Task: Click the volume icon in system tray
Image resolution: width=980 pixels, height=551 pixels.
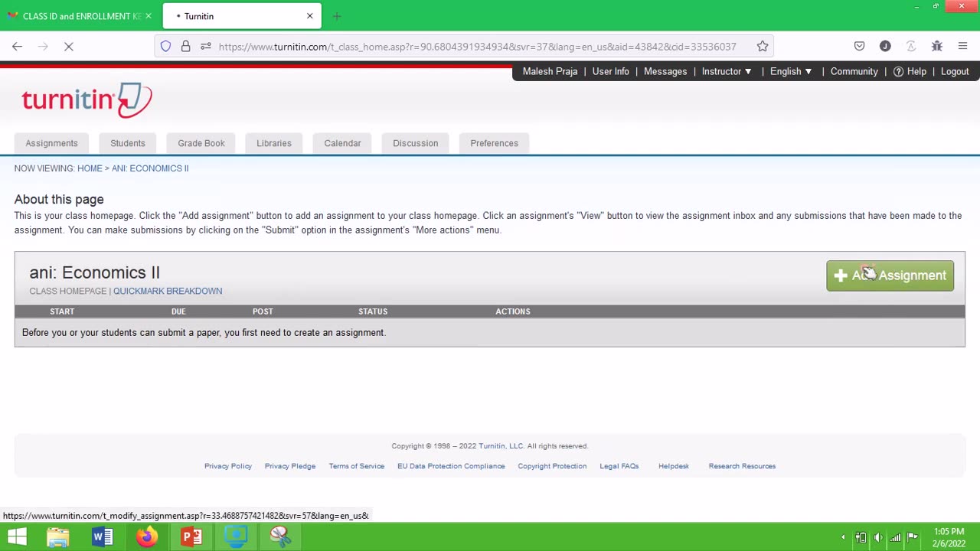Action: point(878,537)
